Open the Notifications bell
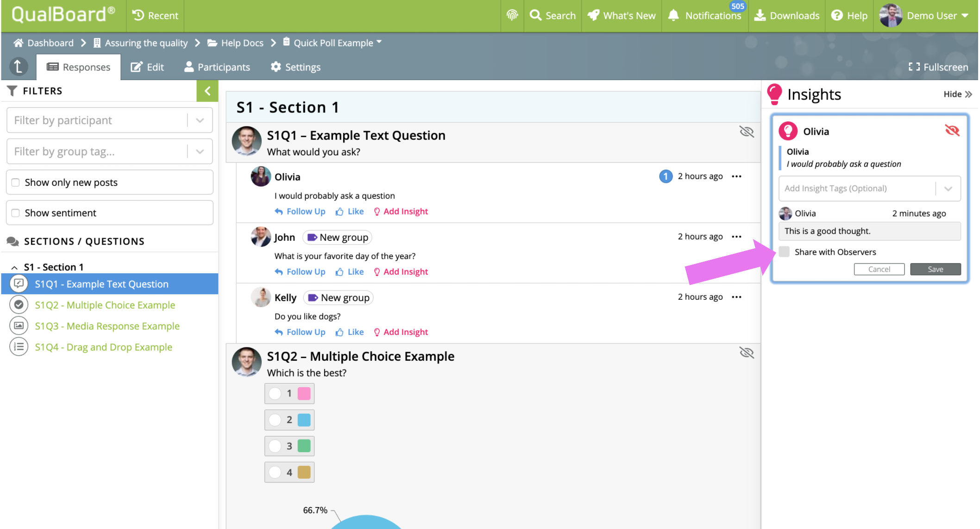The width and height of the screenshot is (980, 529). pos(674,15)
